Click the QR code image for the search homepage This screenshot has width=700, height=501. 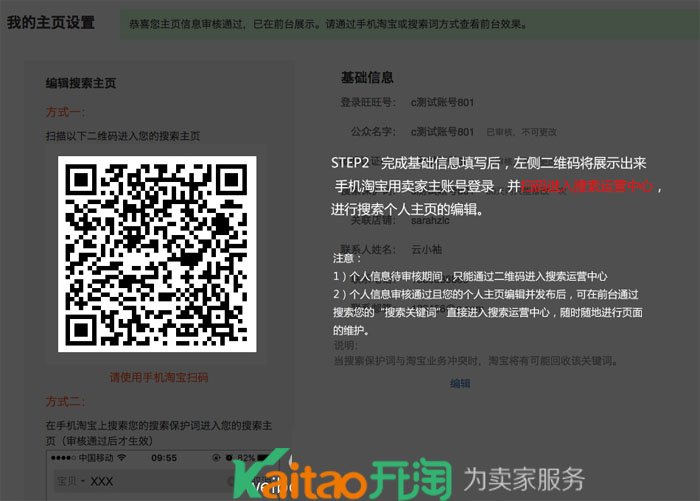pos(157,254)
